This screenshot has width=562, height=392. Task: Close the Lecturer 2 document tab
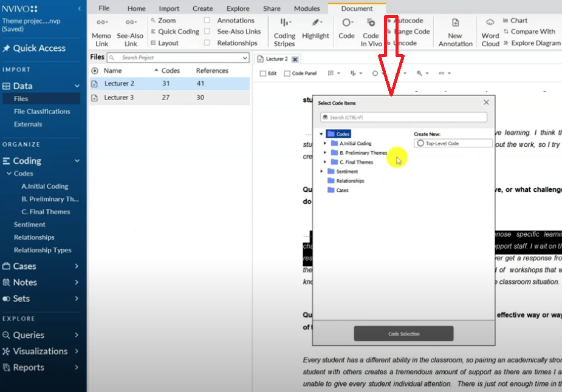295,59
